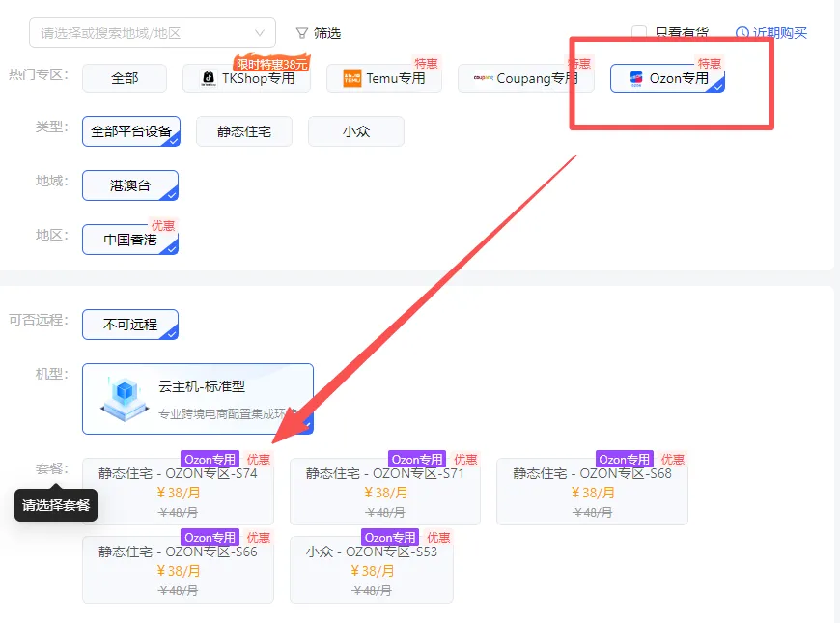The height and width of the screenshot is (623, 840).
Task: Select the 小众 type option
Action: pos(356,131)
